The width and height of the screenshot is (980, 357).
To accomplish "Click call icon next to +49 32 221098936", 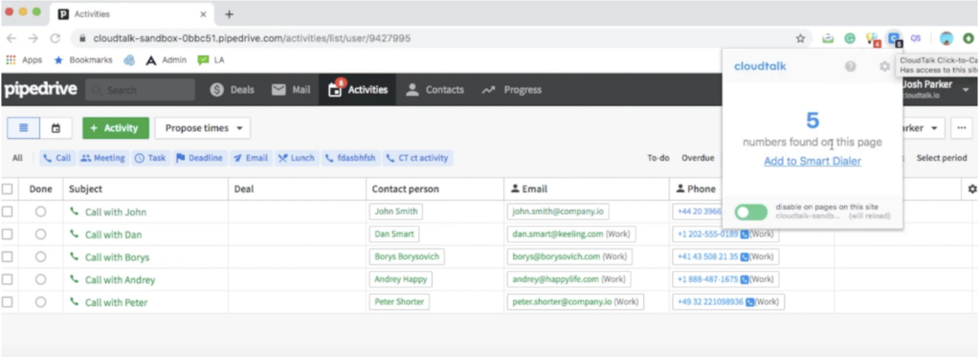I will [x=749, y=302].
